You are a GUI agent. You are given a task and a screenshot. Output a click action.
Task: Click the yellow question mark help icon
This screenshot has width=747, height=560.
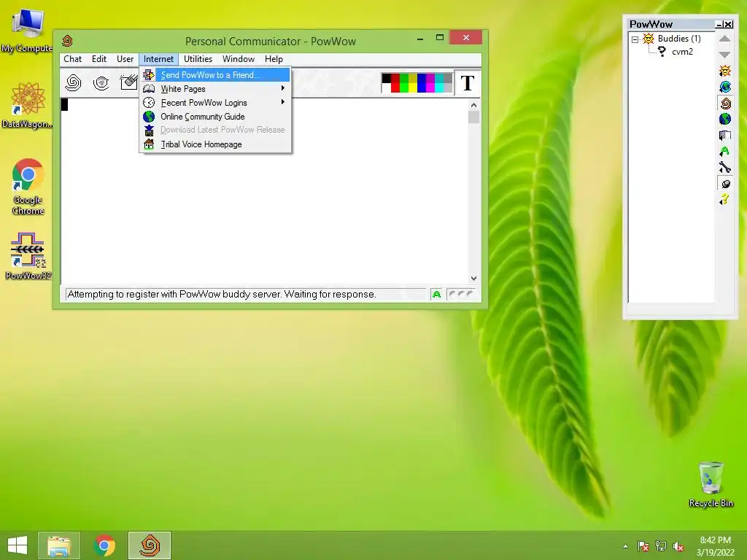724,200
